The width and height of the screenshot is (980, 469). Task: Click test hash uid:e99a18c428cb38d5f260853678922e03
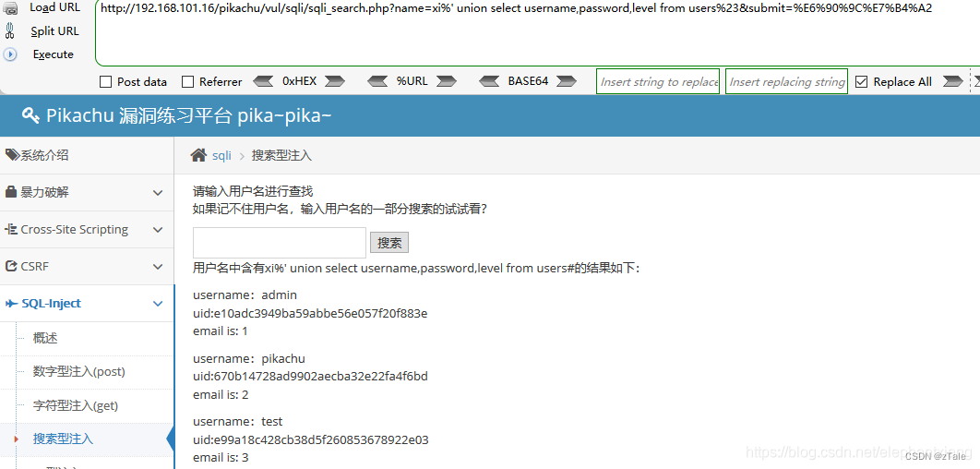[x=311, y=439]
